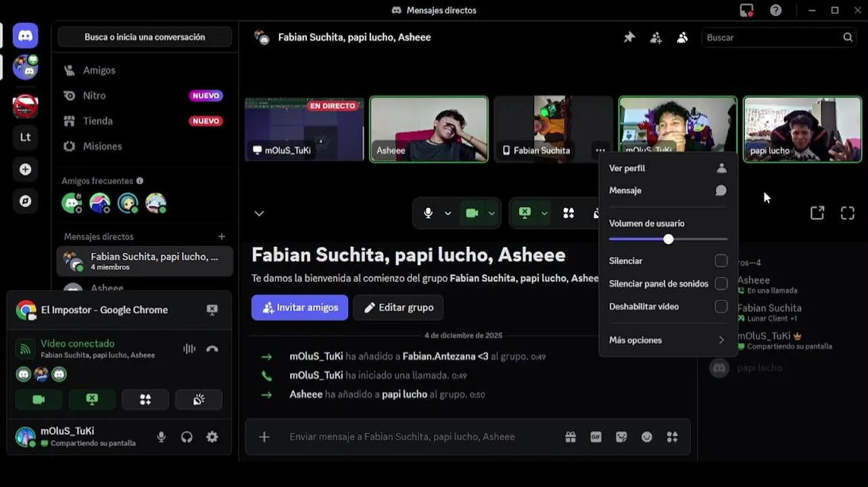The image size is (868, 487).
Task: Pop out the call window
Action: [817, 213]
